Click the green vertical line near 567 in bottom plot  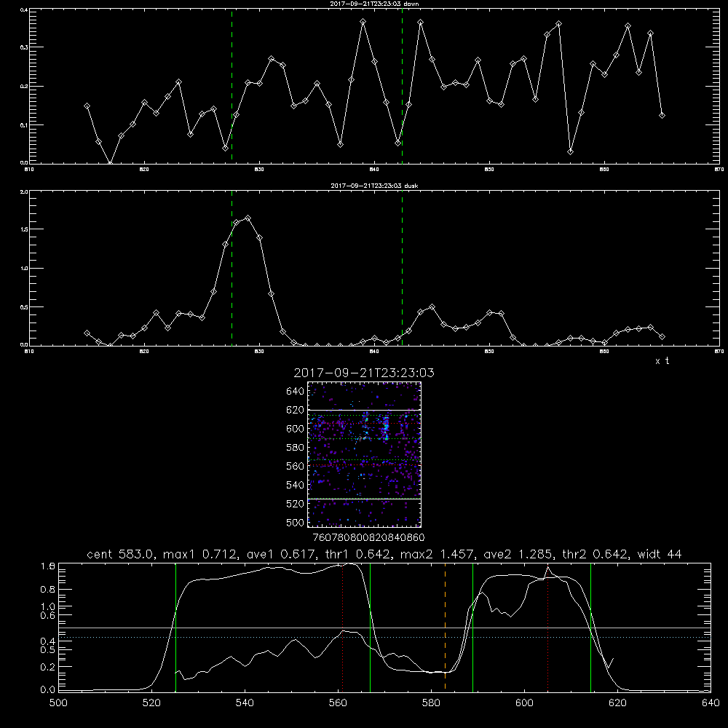click(370, 627)
